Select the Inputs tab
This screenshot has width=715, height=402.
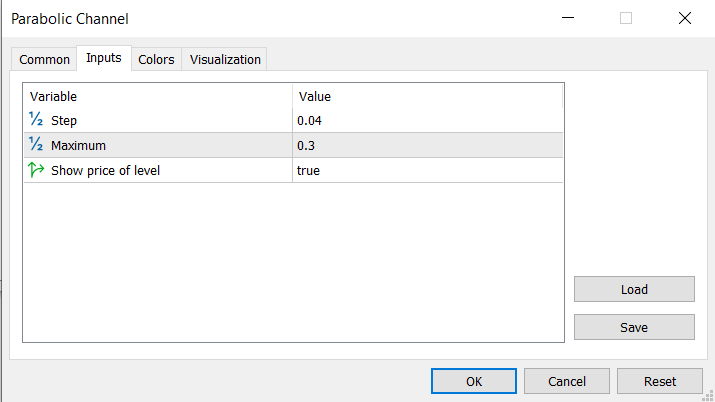coord(104,58)
